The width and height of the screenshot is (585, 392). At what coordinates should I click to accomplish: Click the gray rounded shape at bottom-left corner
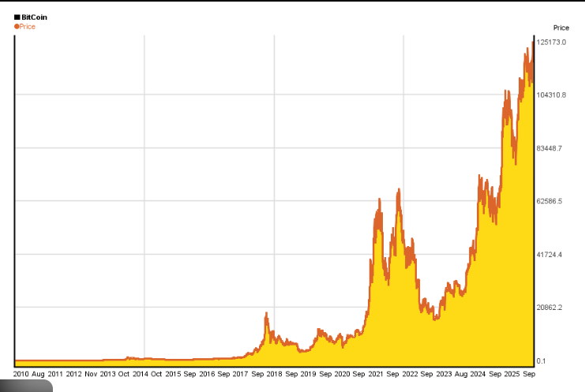pos(25,386)
